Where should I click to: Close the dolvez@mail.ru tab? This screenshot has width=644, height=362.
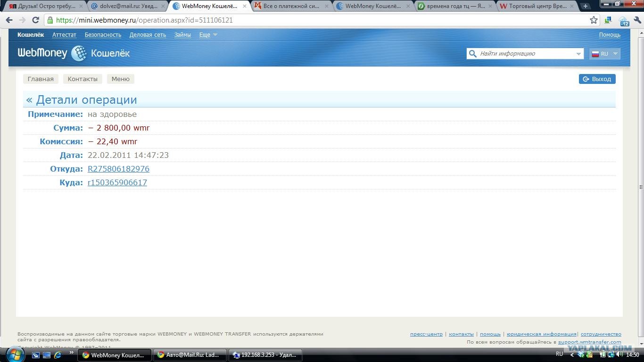(x=163, y=6)
